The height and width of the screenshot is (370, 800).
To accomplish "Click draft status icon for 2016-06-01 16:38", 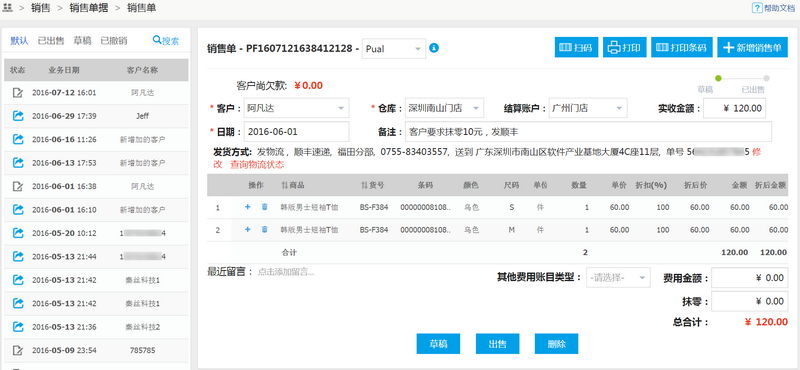I will click(18, 186).
